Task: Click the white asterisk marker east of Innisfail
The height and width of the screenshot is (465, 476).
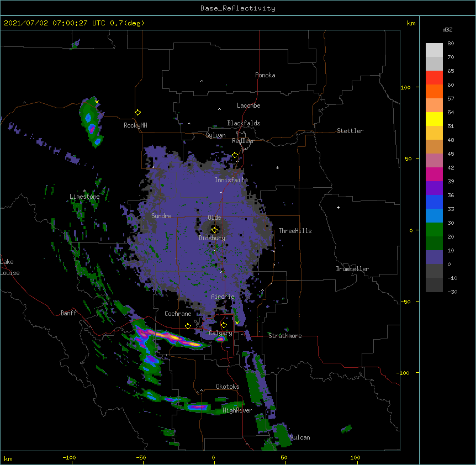Action: (277, 168)
